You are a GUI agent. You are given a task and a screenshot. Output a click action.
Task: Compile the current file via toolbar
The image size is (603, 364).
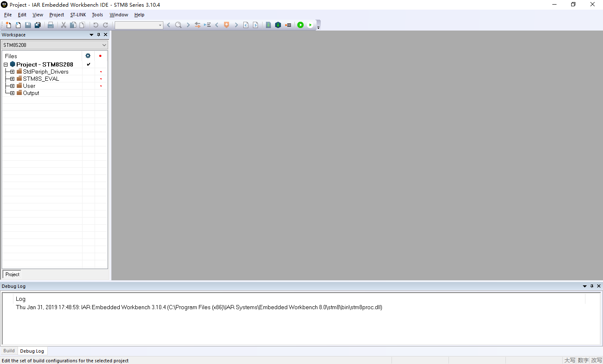coord(268,25)
